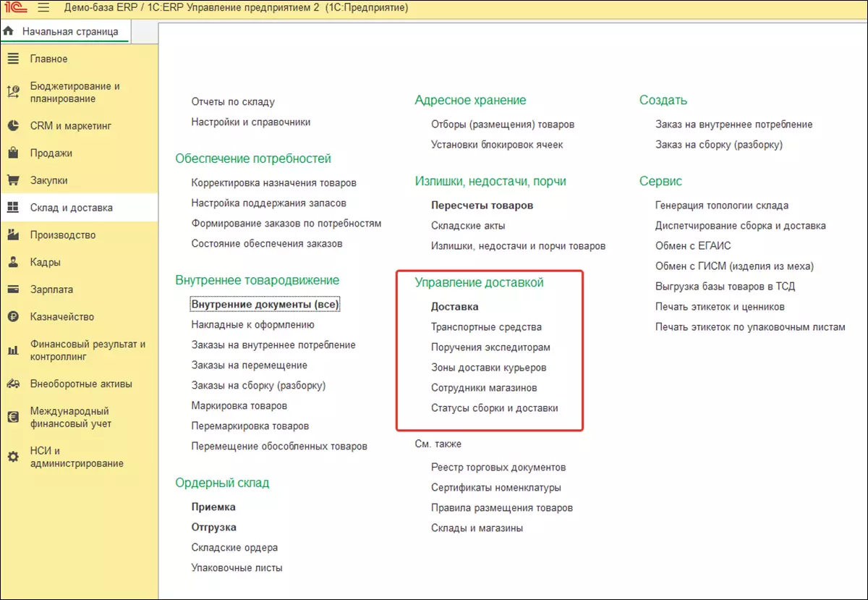The width and height of the screenshot is (868, 600).
Task: Click the Международный финансовый учет euro icon
Action: pos(13,417)
